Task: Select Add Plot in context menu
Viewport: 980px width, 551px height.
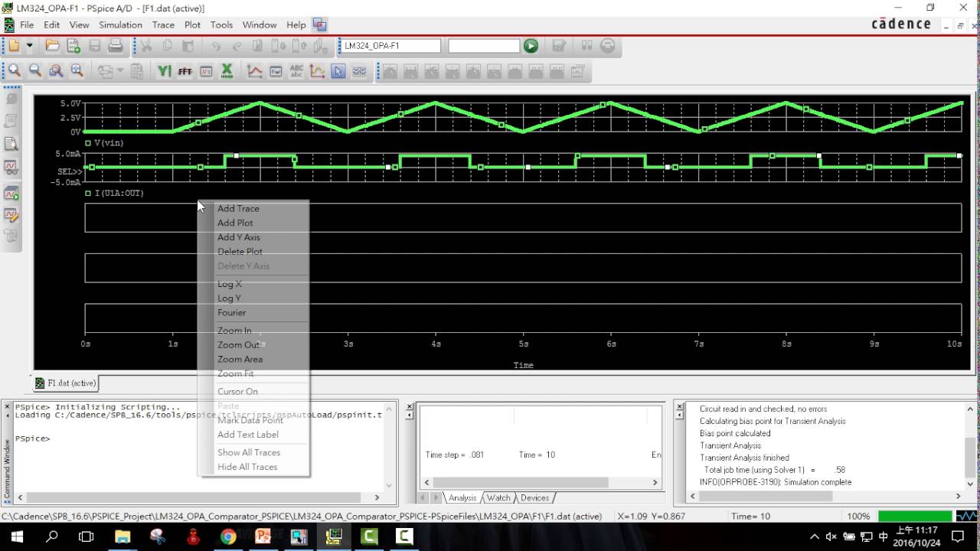Action: pyautogui.click(x=235, y=223)
